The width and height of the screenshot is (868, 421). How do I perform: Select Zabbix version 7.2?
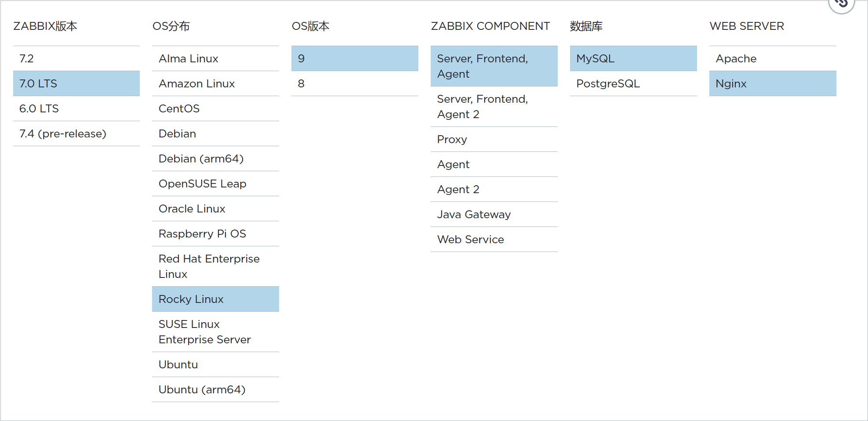[x=76, y=58]
